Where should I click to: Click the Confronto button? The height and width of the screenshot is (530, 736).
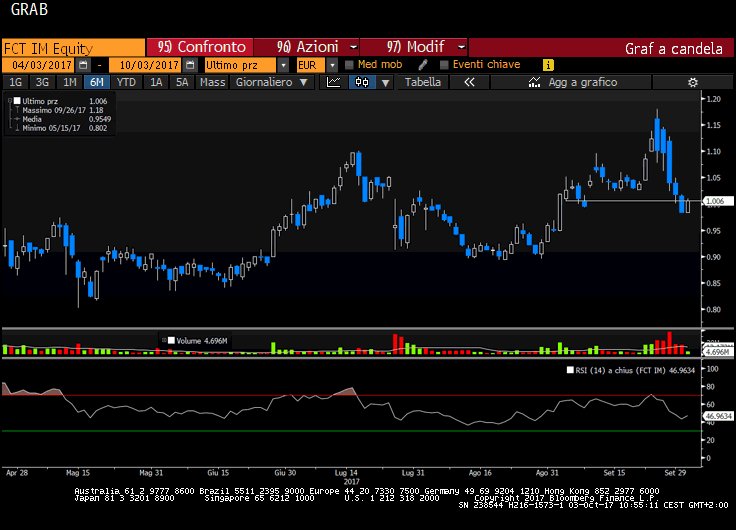coord(200,47)
